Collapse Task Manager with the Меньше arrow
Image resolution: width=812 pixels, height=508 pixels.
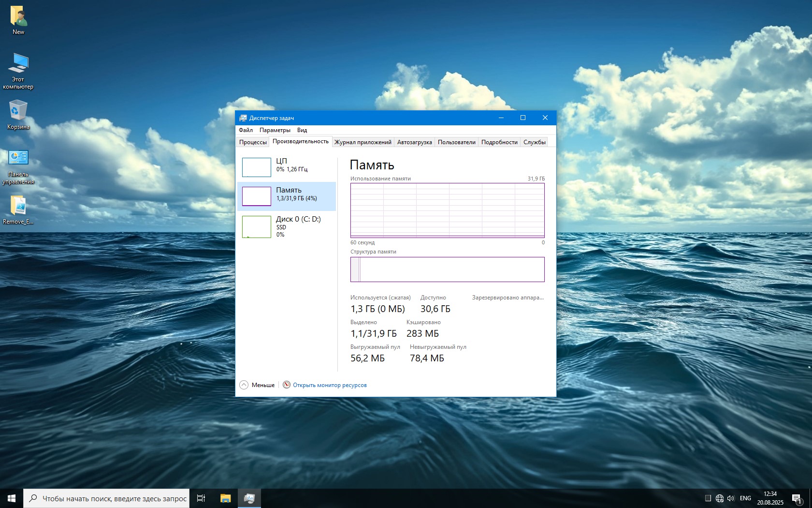(244, 385)
